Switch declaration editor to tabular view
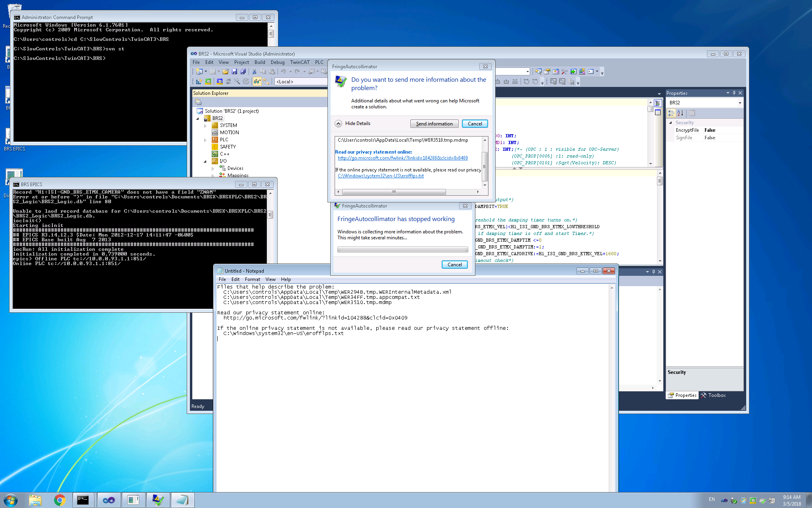 (x=658, y=112)
